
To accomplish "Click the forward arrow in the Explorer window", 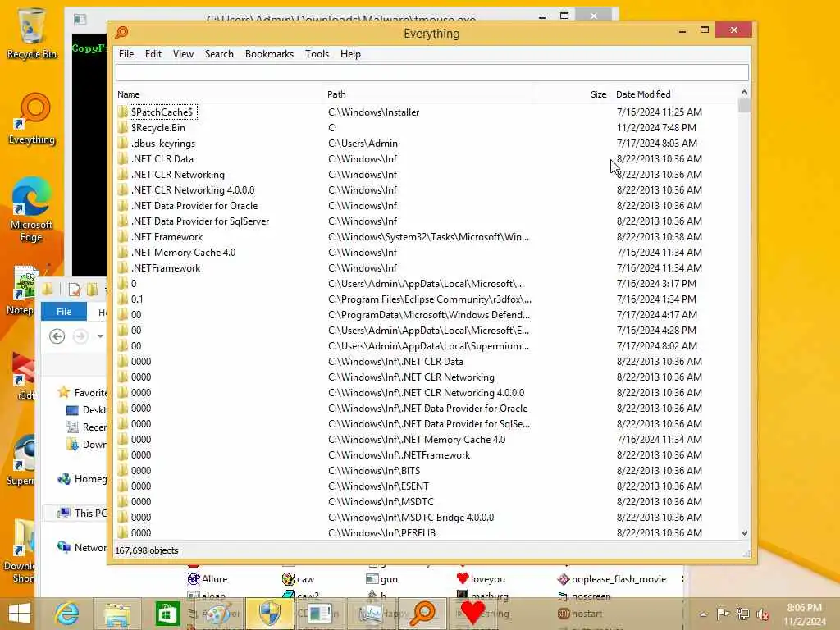I will pos(80,336).
